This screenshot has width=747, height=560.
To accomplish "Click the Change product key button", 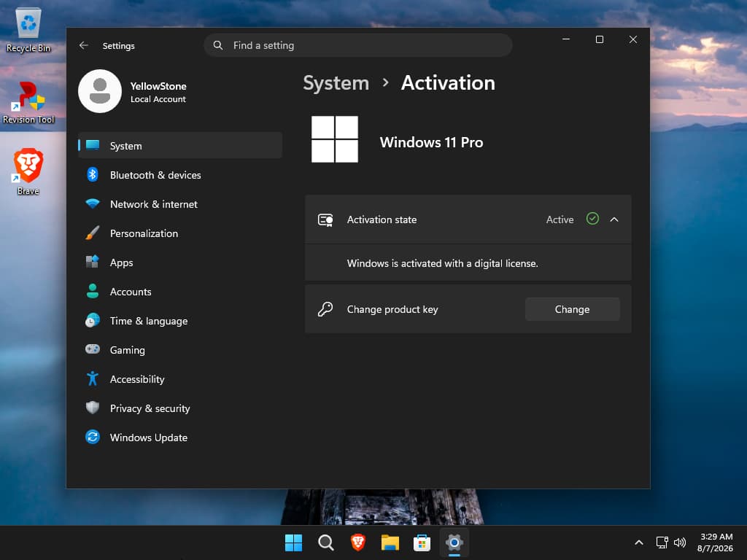I will tap(572, 309).
